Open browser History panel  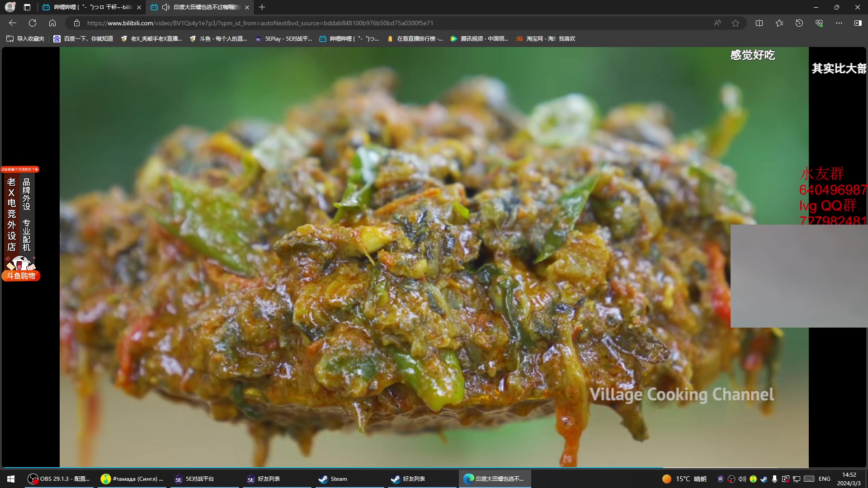click(x=799, y=23)
